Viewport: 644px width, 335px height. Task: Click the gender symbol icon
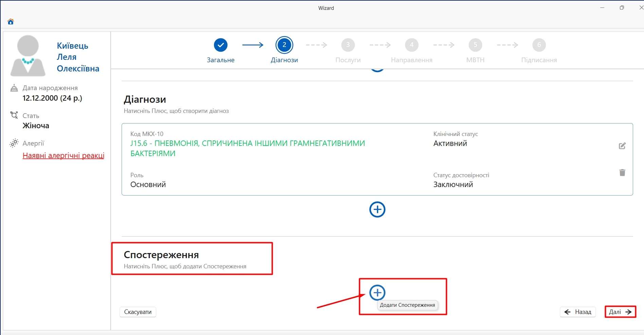14,115
